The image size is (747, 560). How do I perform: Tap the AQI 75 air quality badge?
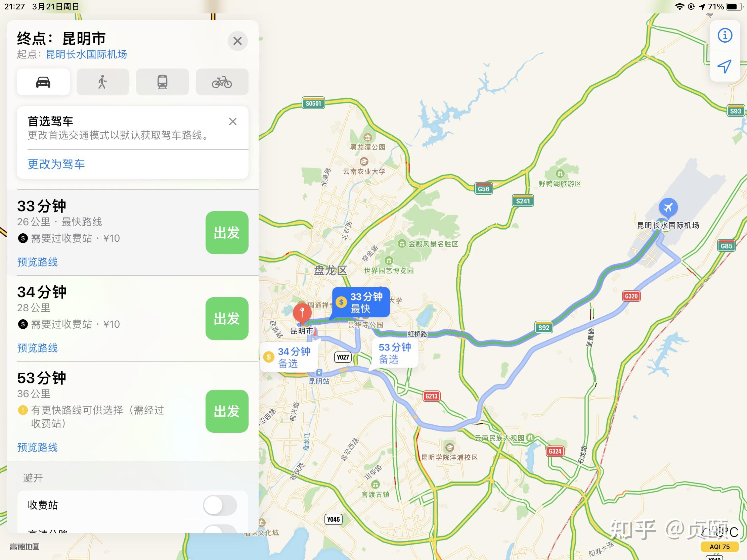720,547
